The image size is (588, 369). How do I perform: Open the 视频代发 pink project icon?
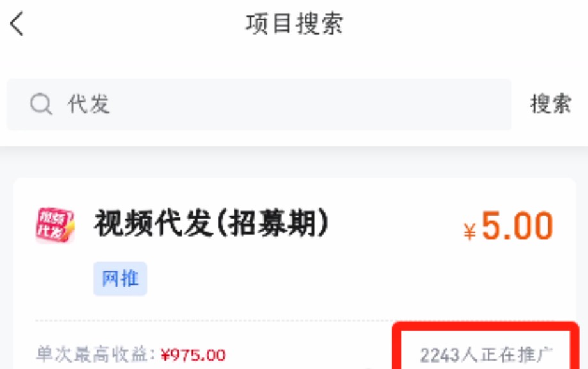[x=55, y=225]
